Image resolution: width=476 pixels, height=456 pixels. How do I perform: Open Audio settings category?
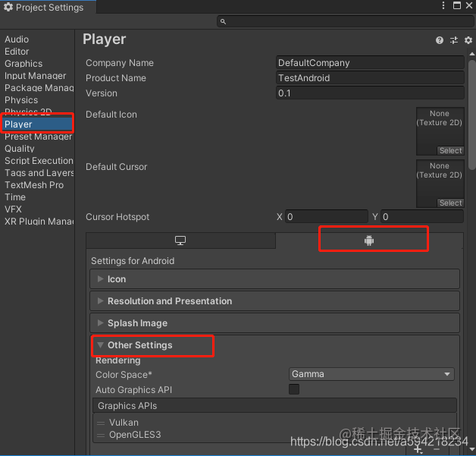[x=36, y=39]
